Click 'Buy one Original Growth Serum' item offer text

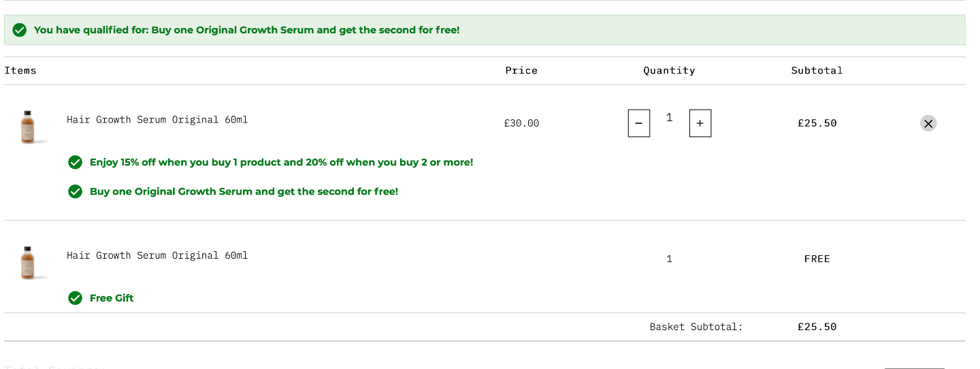244,191
